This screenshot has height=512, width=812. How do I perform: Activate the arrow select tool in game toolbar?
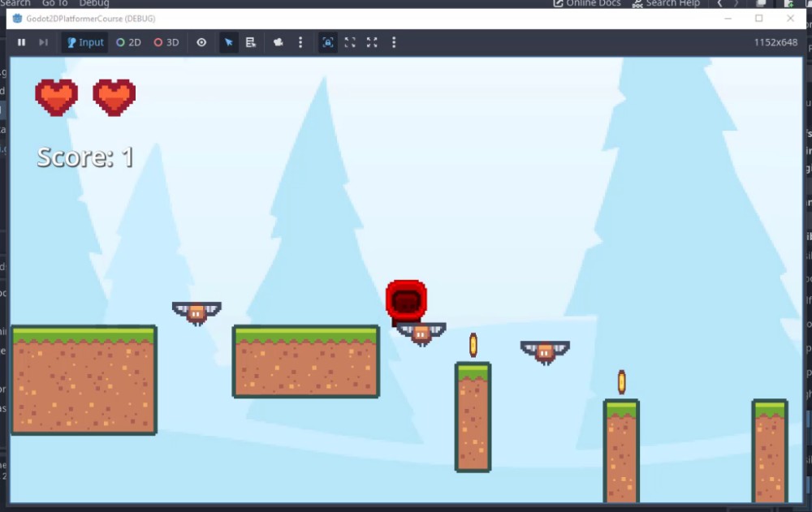(x=228, y=42)
